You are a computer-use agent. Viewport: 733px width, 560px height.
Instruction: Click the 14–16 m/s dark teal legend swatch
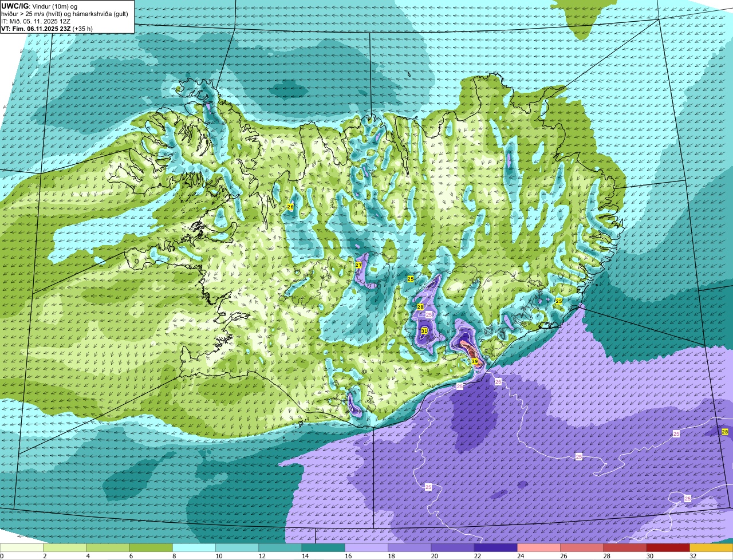click(x=323, y=548)
